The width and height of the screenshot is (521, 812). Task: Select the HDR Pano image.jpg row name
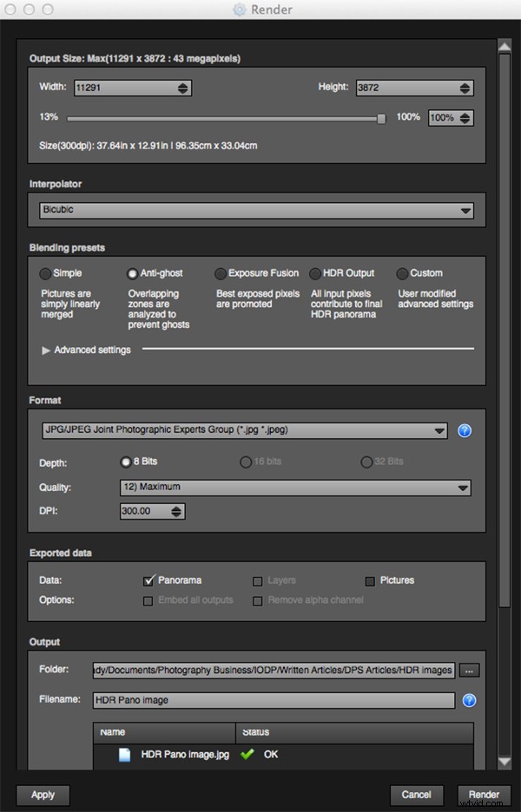click(x=185, y=755)
